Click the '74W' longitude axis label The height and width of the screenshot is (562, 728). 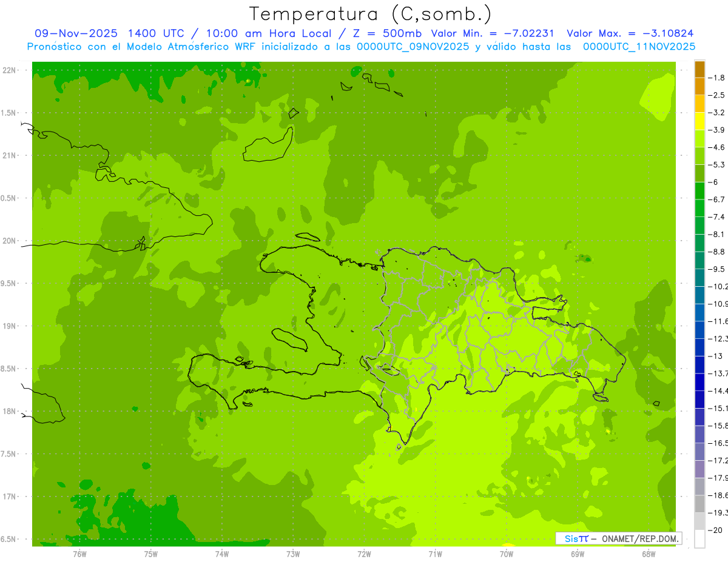point(222,554)
